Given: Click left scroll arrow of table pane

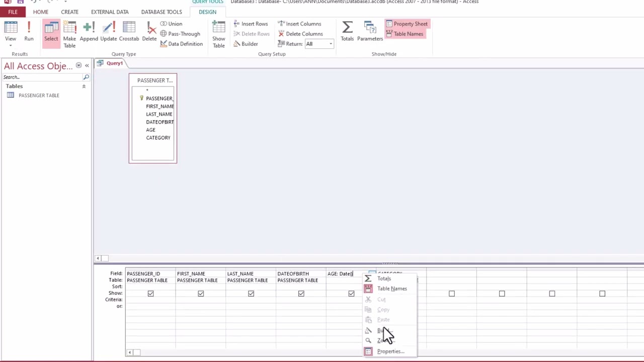Looking at the screenshot, I should coord(98,258).
